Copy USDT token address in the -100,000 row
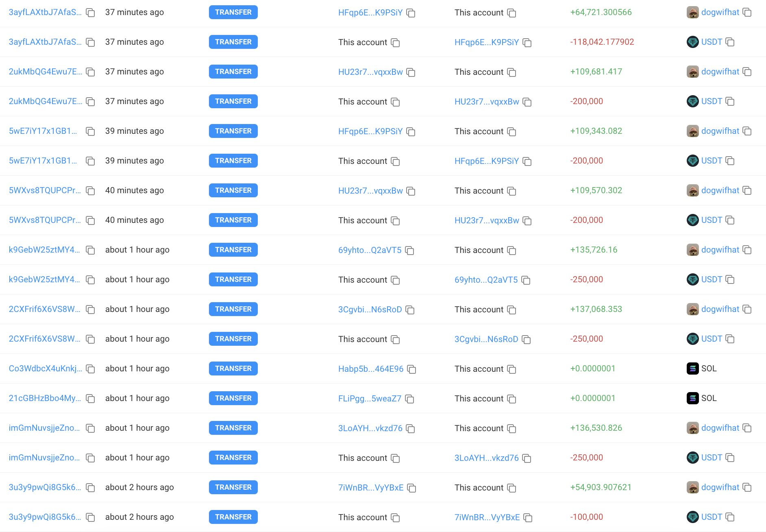 (730, 517)
